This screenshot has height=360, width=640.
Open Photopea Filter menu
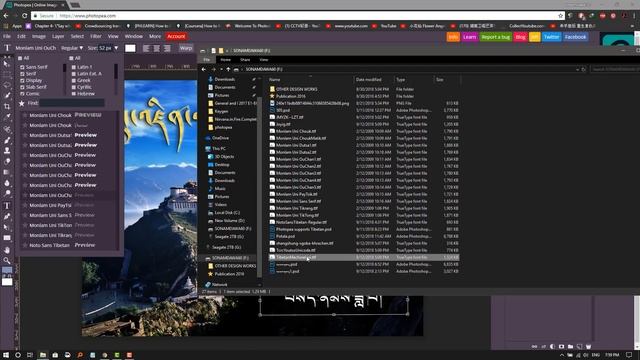pos(96,36)
